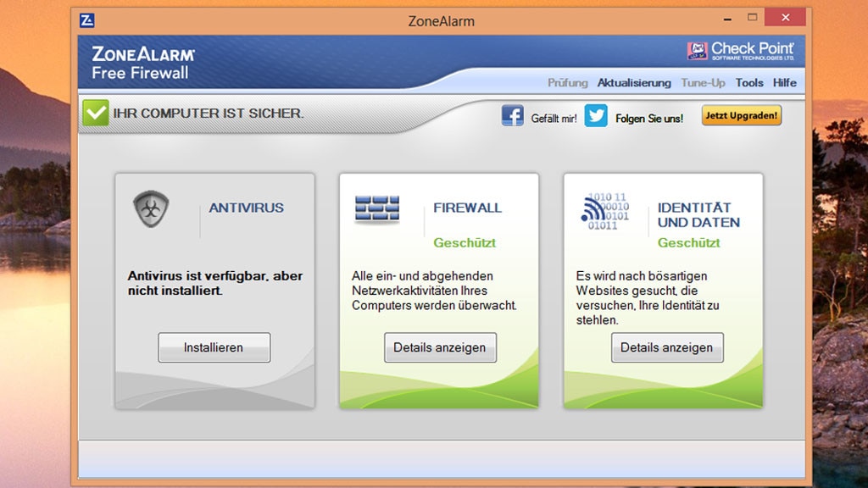Image resolution: width=868 pixels, height=488 pixels.
Task: Select the Aktualisierung menu item
Action: (634, 82)
